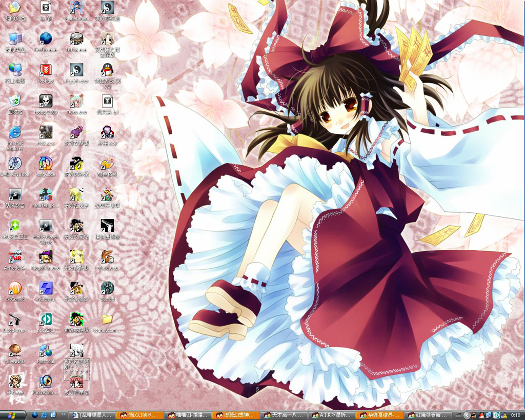Click the Firefox quick launch icon
Image resolution: width=525 pixels, height=420 pixels.
35,415
